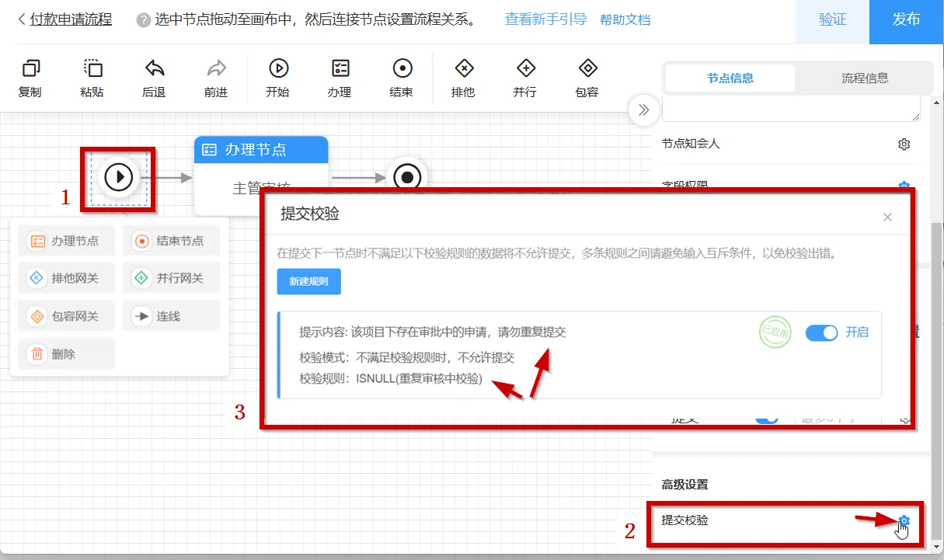944x560 pixels.
Task: Open 提交校验 settings gear icon
Action: (x=904, y=521)
